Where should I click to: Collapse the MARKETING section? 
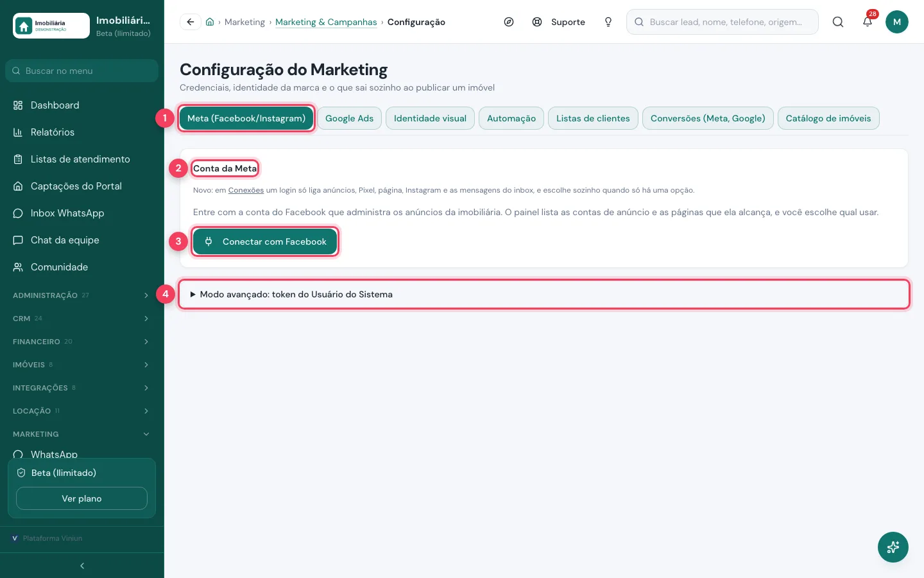coord(82,434)
